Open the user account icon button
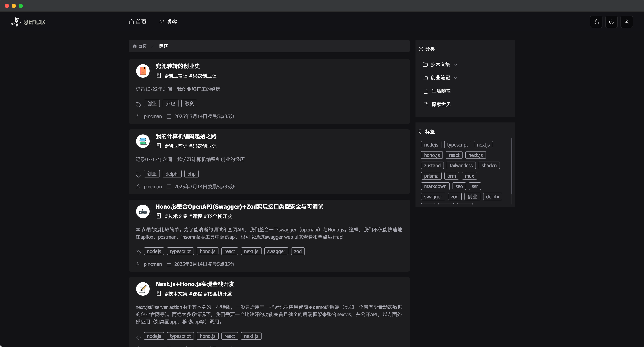Image resolution: width=644 pixels, height=347 pixels. [x=627, y=22]
